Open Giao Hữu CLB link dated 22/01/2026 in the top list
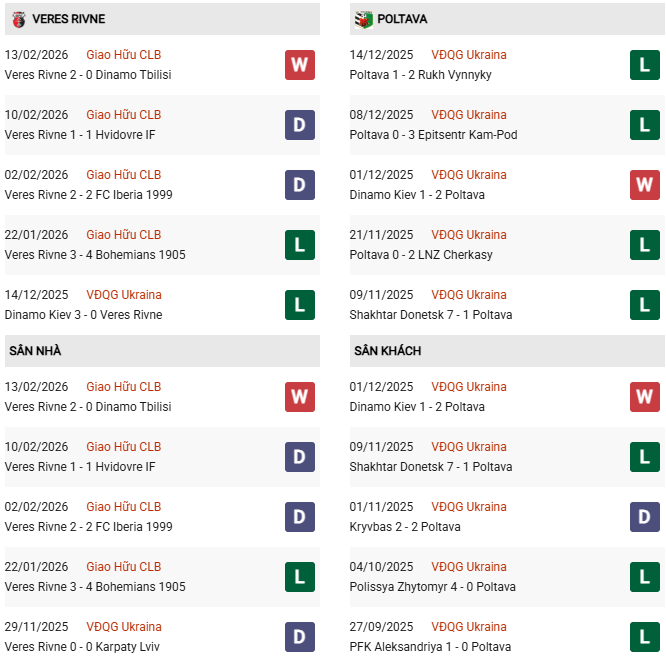The height and width of the screenshot is (659, 666). [x=123, y=235]
